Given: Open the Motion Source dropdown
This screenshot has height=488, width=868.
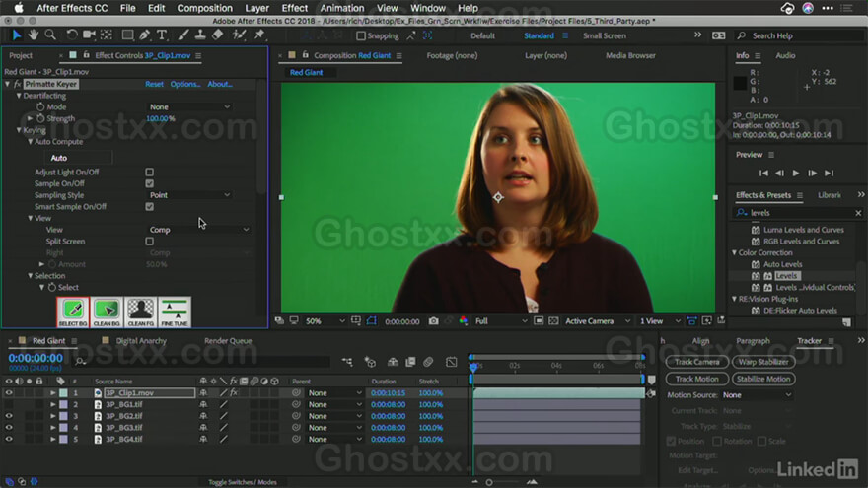Looking at the screenshot, I should [x=757, y=395].
